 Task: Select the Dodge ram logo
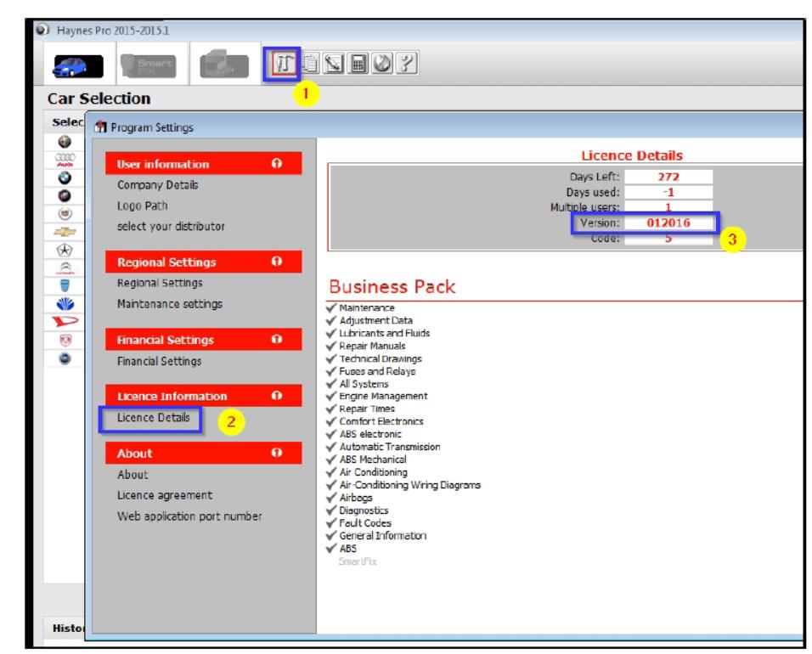65,341
